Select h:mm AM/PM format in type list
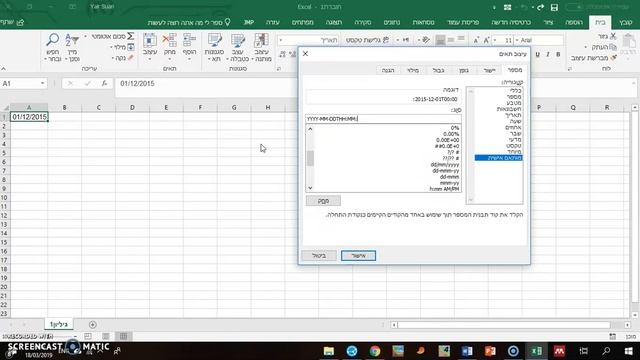Image resolution: width=640 pixels, height=360 pixels. tap(444, 189)
